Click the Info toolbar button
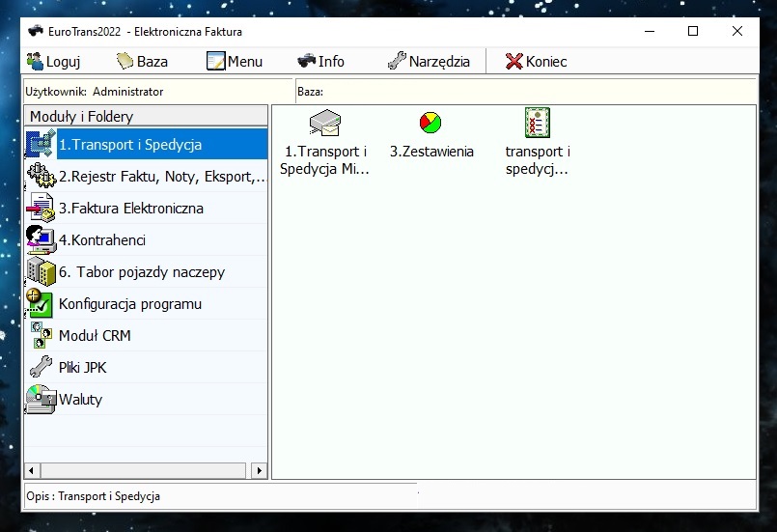Screen dimensions: 777x532 pyautogui.click(x=320, y=62)
